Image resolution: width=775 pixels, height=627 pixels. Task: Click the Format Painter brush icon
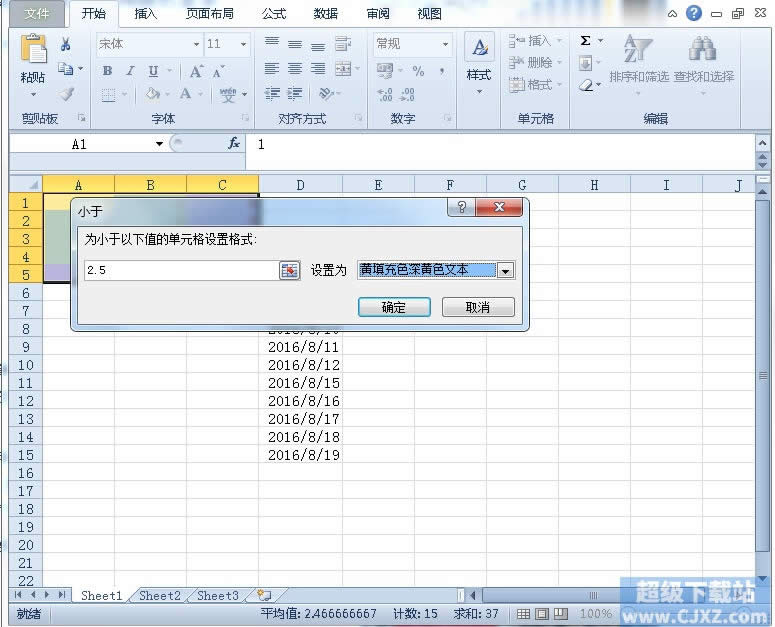[67, 93]
